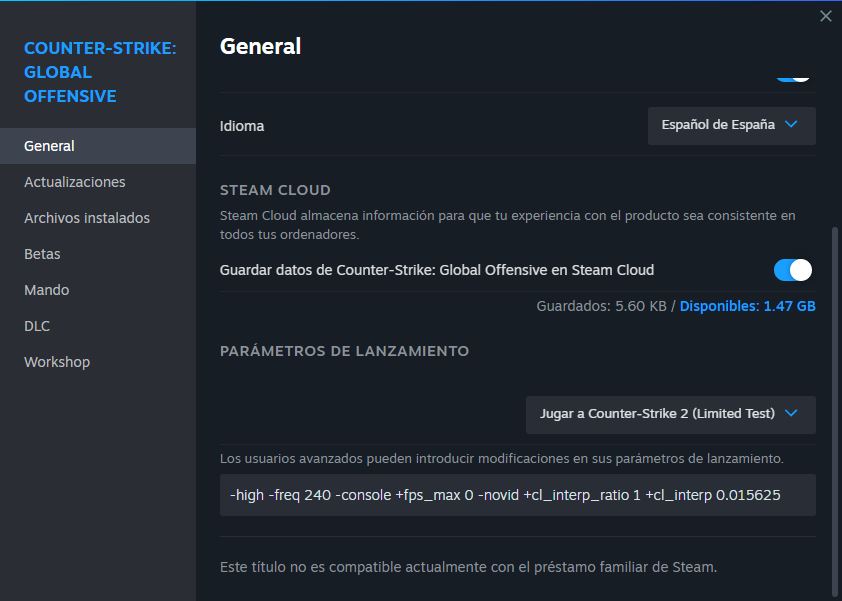Click the General page heading
842x601 pixels.
pyautogui.click(x=260, y=46)
